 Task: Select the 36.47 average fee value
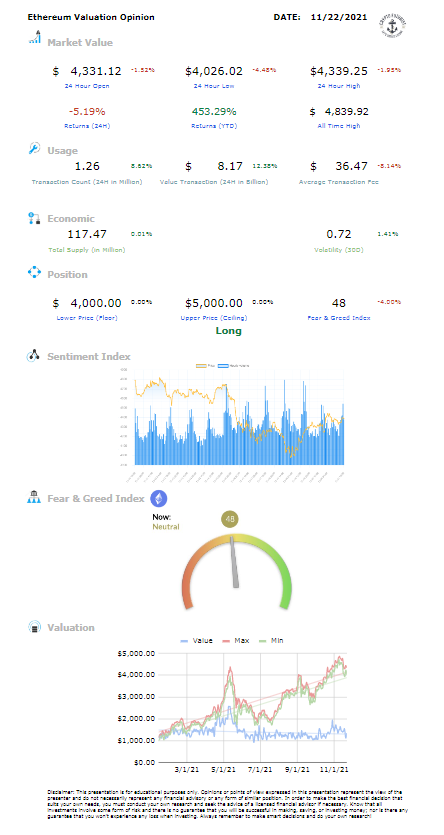351,167
